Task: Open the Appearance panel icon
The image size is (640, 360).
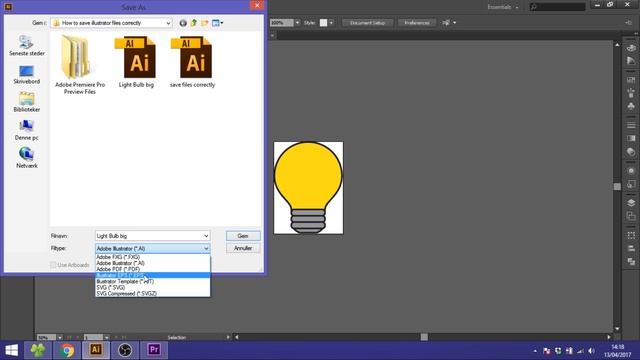Action: [x=631, y=171]
